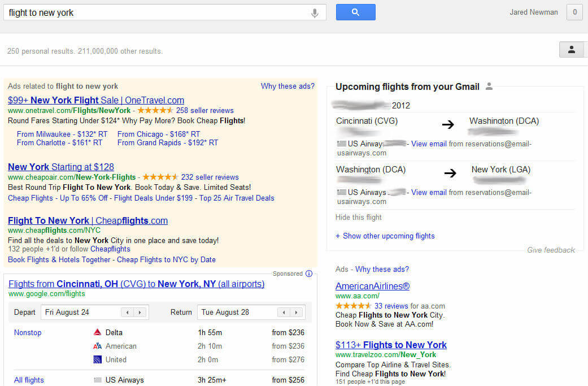The image size is (588, 386).
Task: Click the Delta airline logo icon
Action: pyautogui.click(x=97, y=332)
